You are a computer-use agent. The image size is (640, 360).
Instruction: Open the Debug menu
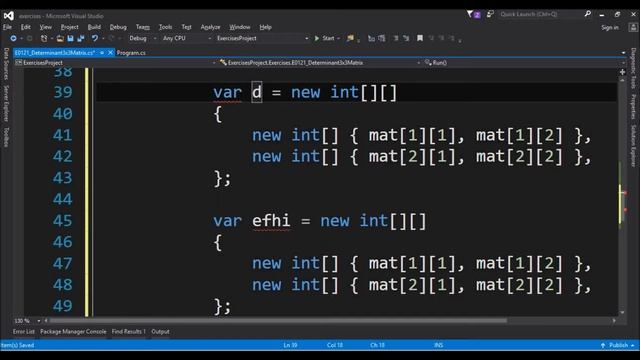pyautogui.click(x=118, y=27)
